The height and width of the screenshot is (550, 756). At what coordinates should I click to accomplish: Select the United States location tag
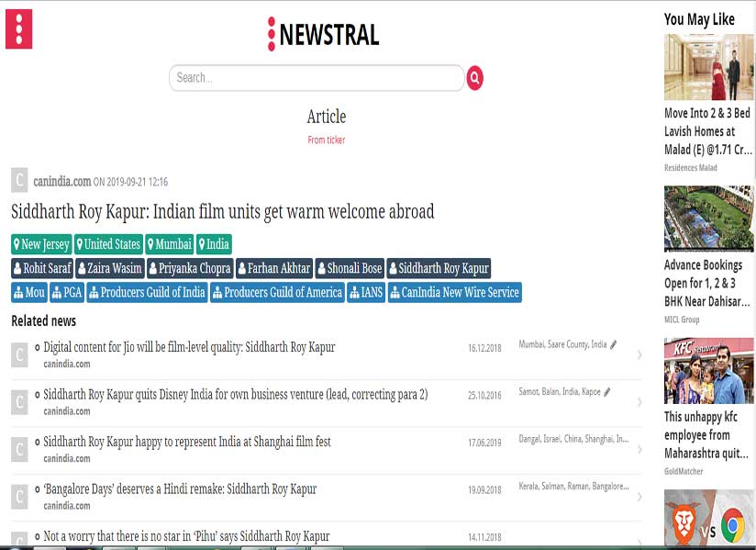[x=109, y=244]
